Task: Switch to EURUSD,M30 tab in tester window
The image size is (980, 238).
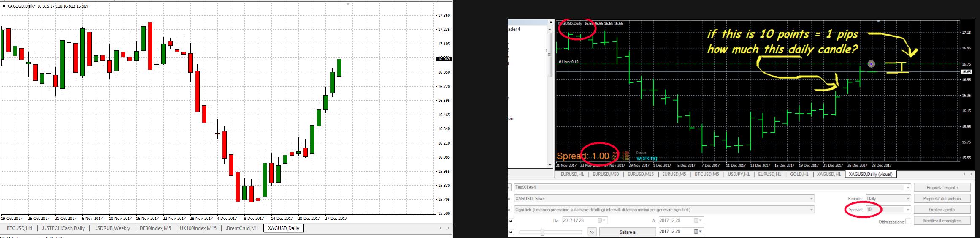Action: pyautogui.click(x=606, y=174)
